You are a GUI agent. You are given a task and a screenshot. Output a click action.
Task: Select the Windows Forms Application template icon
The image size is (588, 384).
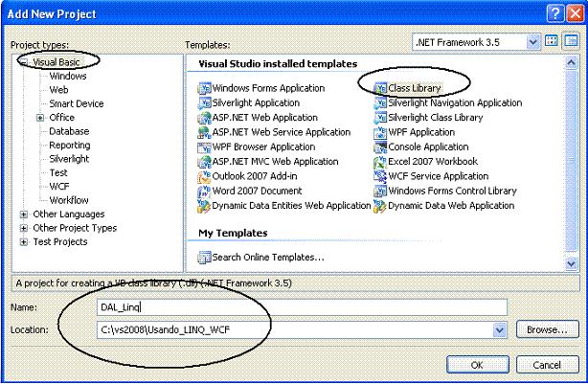[x=204, y=88]
